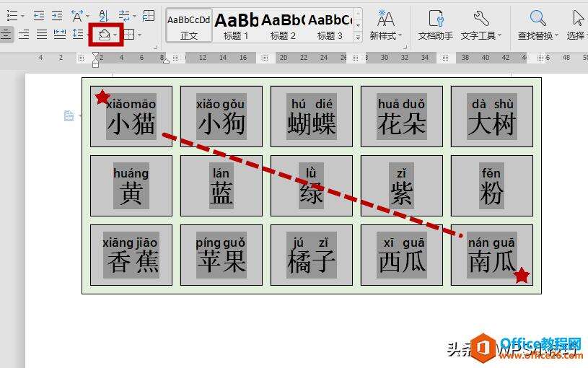Click the cell containing 橘子
This screenshot has width=588, height=368.
[x=312, y=255]
